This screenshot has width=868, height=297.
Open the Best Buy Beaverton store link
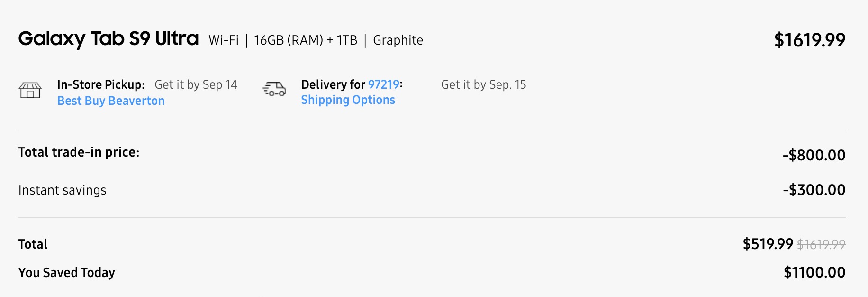click(111, 101)
